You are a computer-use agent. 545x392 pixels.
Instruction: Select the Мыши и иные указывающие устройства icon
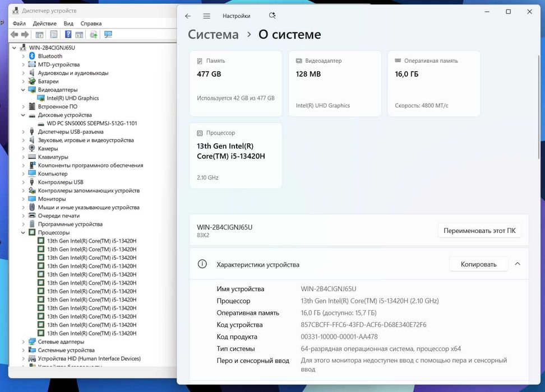click(32, 207)
